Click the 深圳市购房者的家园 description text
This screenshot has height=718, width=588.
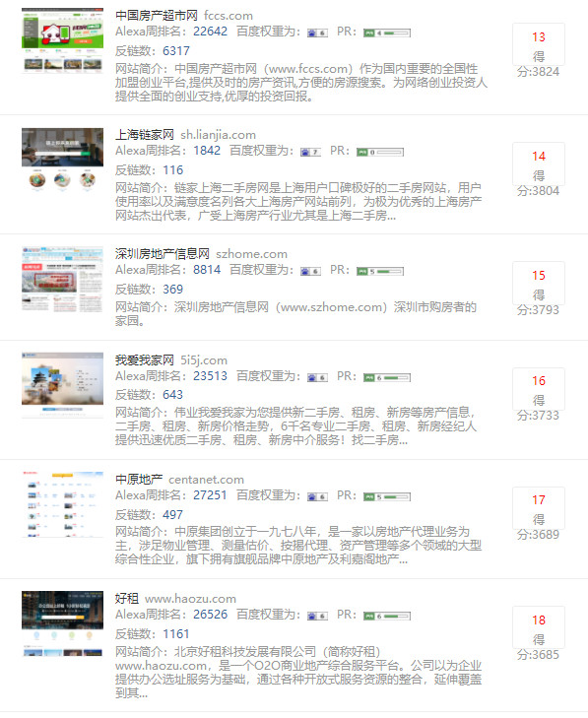[x=295, y=313]
